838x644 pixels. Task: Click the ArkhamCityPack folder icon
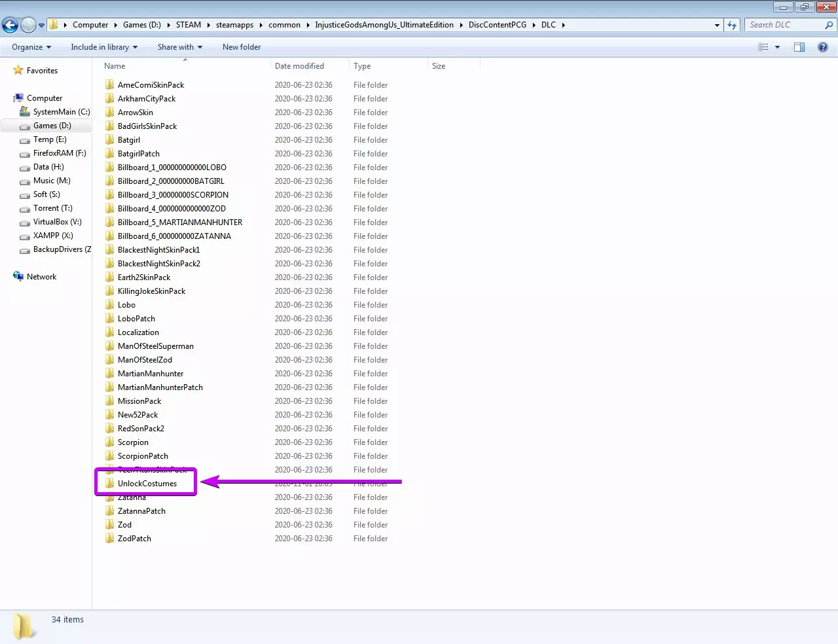109,99
